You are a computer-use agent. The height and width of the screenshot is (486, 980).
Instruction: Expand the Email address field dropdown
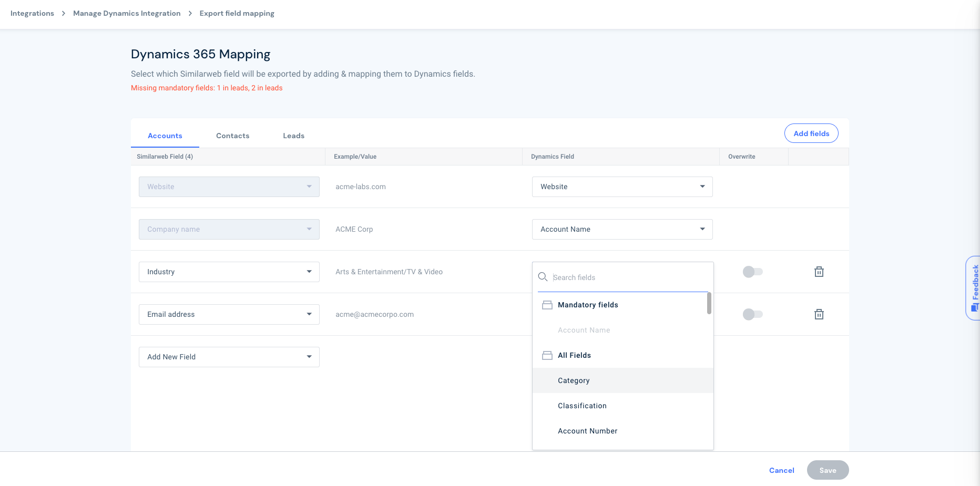coord(229,314)
